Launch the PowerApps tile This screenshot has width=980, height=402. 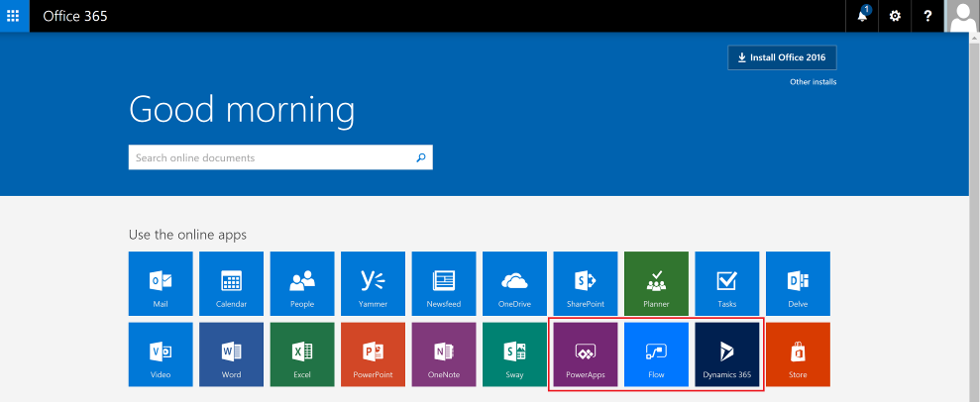[586, 354]
